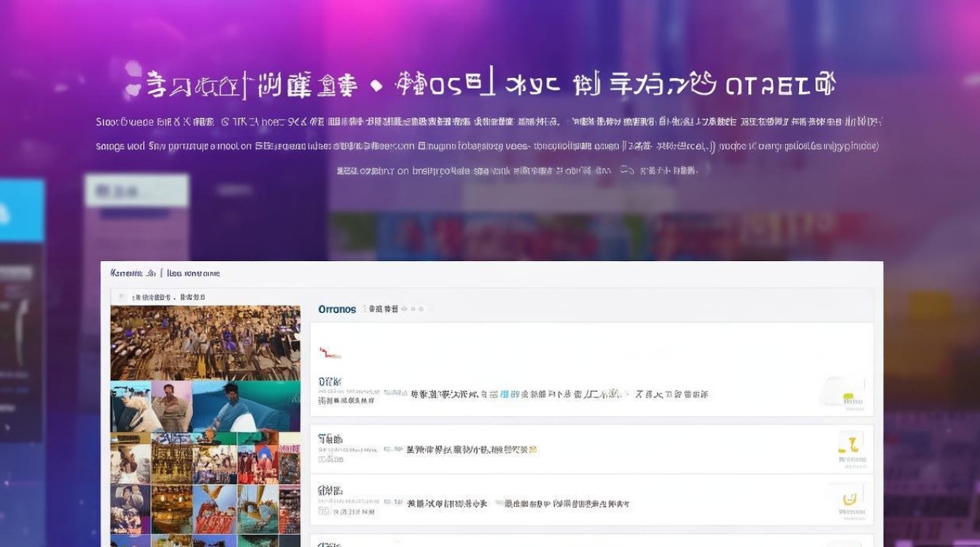Click the Orranos heading
980x547 pixels.
pos(337,309)
